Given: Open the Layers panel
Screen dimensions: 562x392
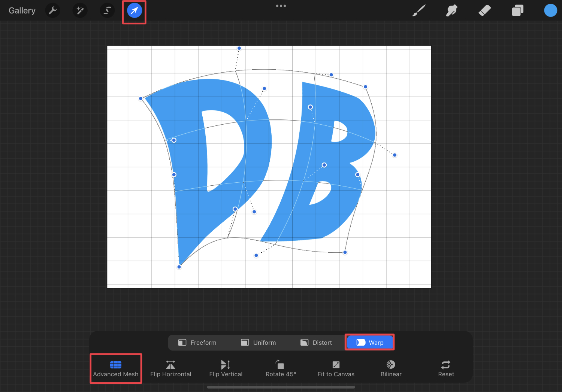Looking at the screenshot, I should (x=517, y=10).
